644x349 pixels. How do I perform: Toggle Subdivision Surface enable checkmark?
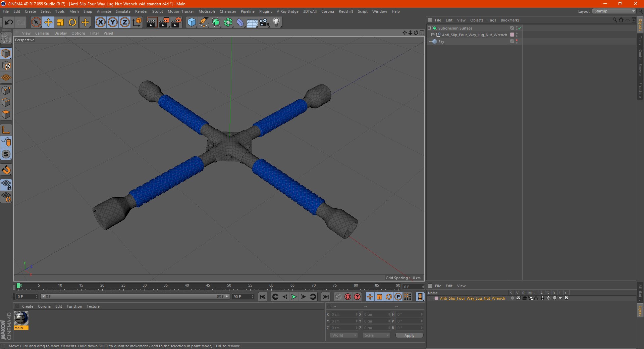(x=520, y=28)
